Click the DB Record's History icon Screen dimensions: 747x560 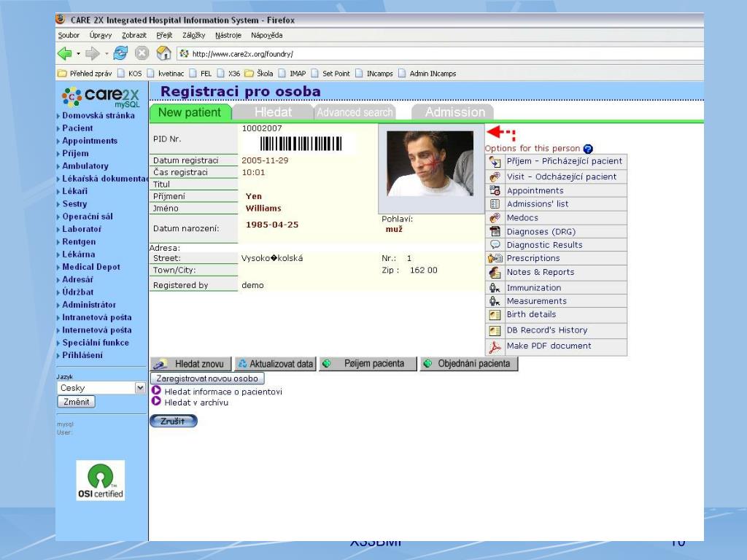[495, 330]
